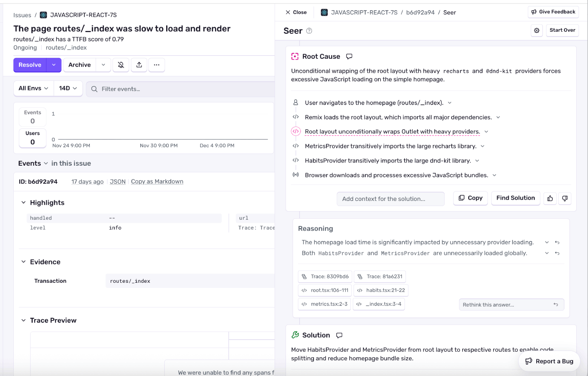The image size is (588, 376).
Task: Open the All Envs dropdown
Action: tap(33, 88)
